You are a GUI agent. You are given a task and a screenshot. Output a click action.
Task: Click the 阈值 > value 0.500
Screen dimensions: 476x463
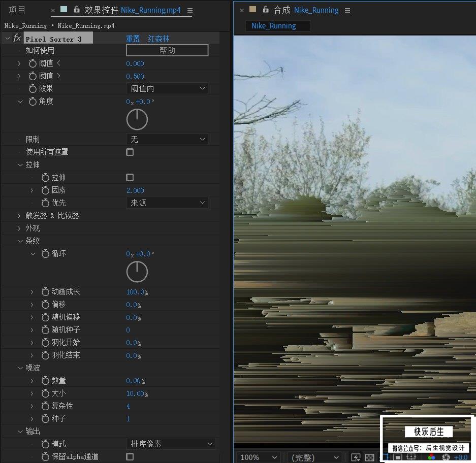click(135, 76)
